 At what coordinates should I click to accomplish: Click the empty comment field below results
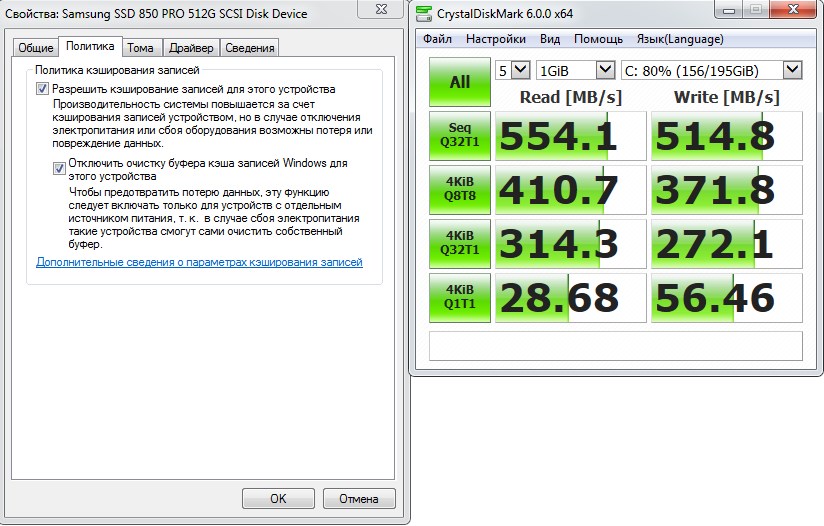[616, 346]
